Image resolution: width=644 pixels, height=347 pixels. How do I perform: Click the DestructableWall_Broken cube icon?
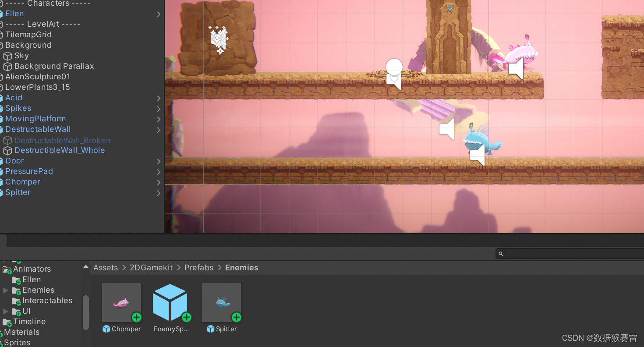click(x=7, y=140)
